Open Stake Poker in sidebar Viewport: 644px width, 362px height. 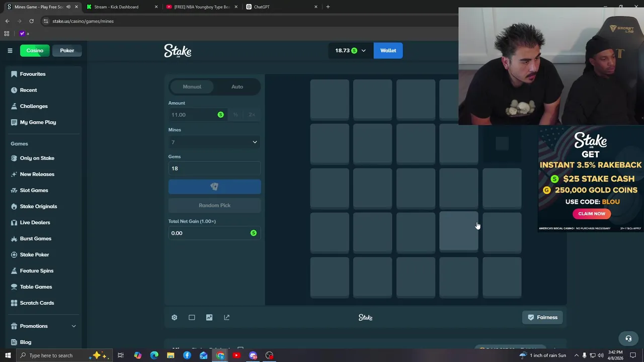(x=44, y=254)
